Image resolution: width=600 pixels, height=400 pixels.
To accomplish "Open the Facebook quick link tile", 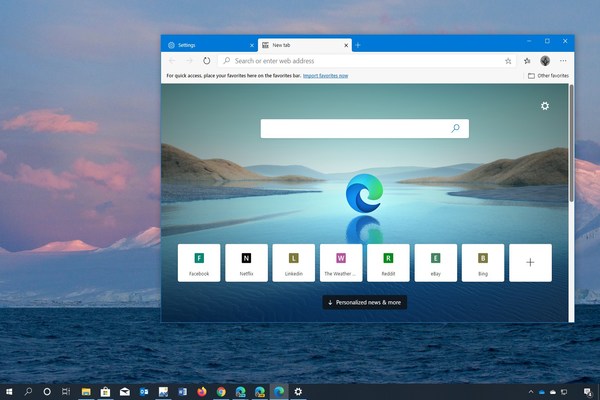I will tap(199, 263).
